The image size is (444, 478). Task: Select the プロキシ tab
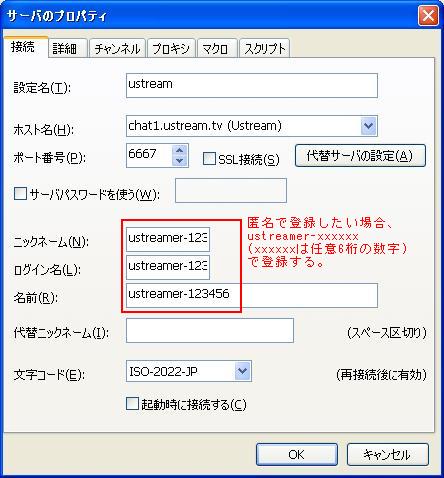click(171, 49)
